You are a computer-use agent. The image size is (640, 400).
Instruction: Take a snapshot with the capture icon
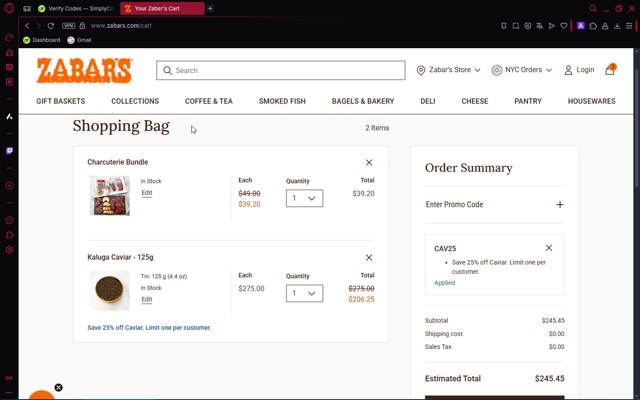click(x=516, y=26)
